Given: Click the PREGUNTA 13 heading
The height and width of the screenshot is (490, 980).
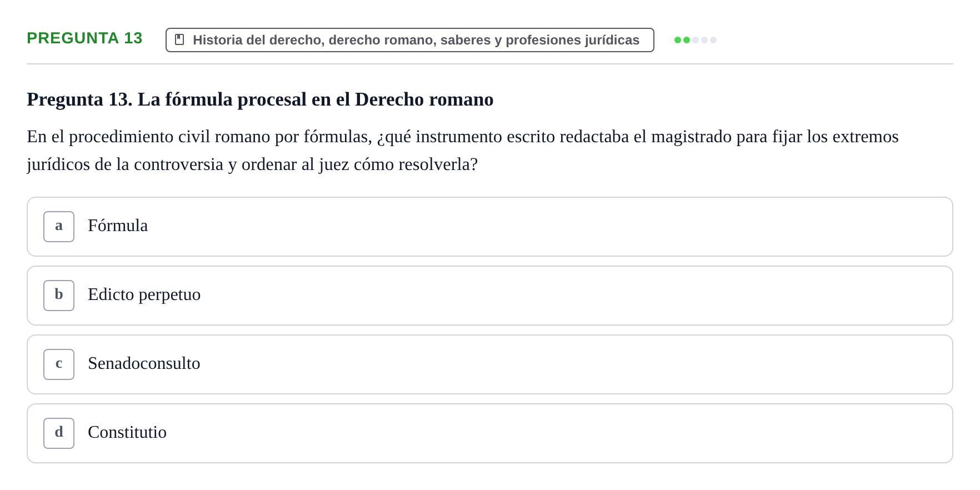Looking at the screenshot, I should [x=84, y=38].
